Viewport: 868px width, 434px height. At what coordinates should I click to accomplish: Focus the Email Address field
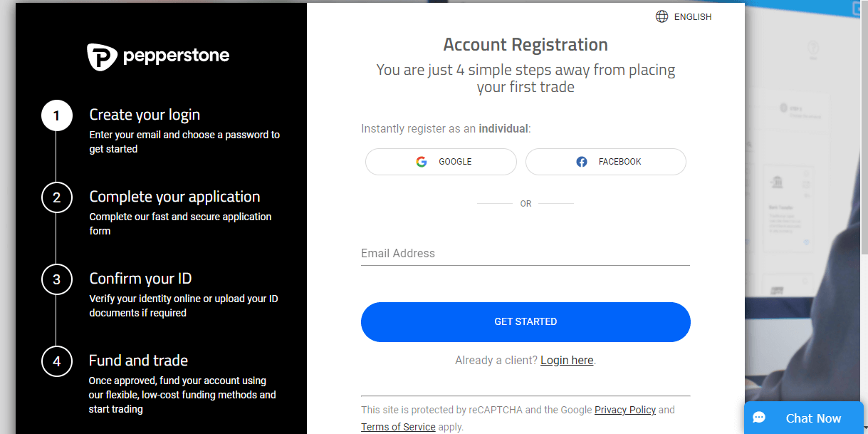[x=525, y=254]
